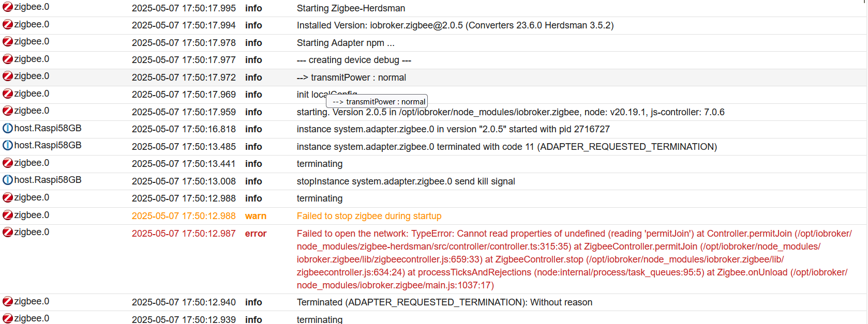Click the "--- creating device debug ---" message
The image size is (868, 324).
(x=354, y=60)
